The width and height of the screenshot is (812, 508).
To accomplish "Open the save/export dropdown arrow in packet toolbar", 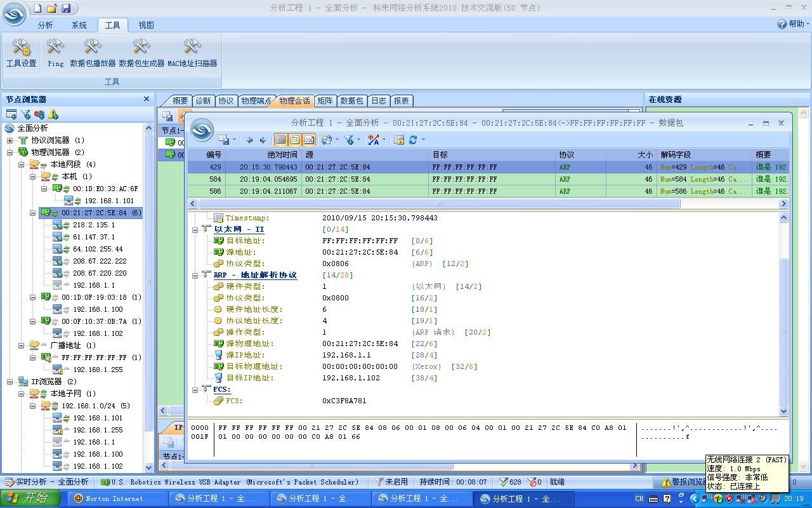I will pos(234,140).
